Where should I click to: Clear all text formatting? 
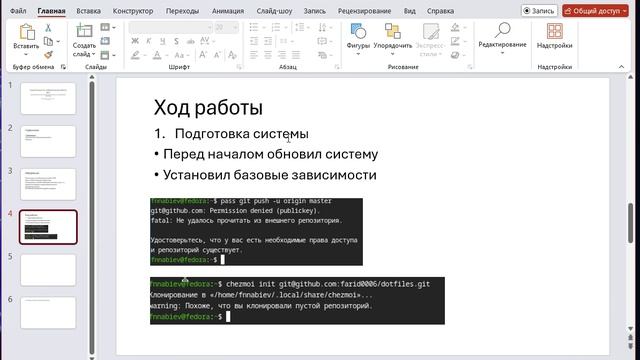click(232, 55)
